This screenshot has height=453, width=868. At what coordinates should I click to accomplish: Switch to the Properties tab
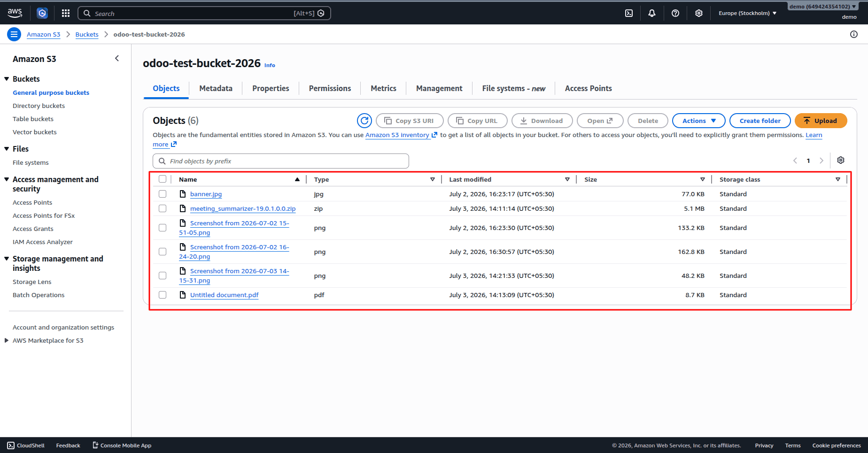pyautogui.click(x=271, y=88)
